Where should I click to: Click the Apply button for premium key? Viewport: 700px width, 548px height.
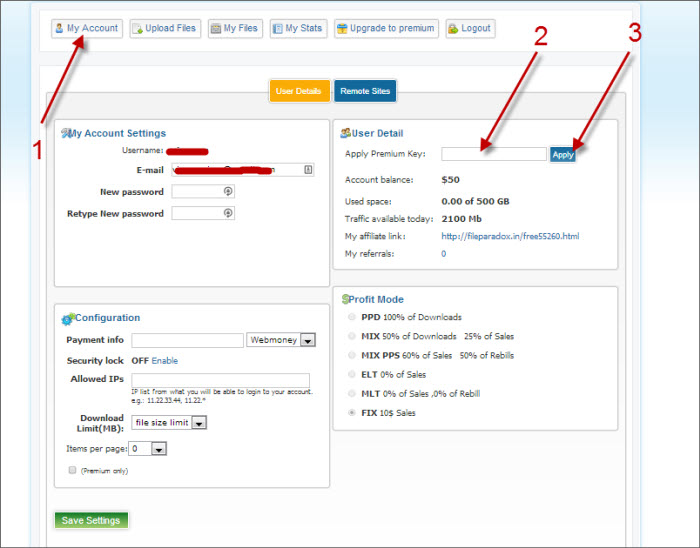[563, 154]
